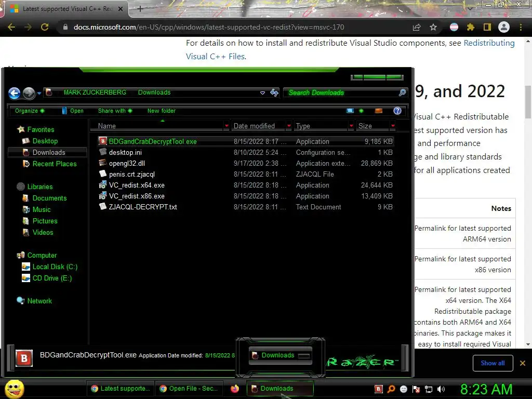Sort files by Type column

[303, 126]
